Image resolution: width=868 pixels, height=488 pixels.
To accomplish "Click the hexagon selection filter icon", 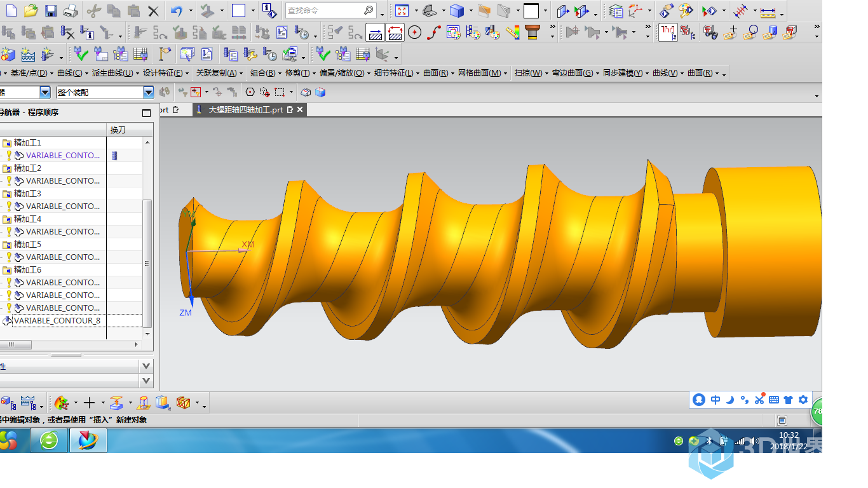I will point(250,92).
